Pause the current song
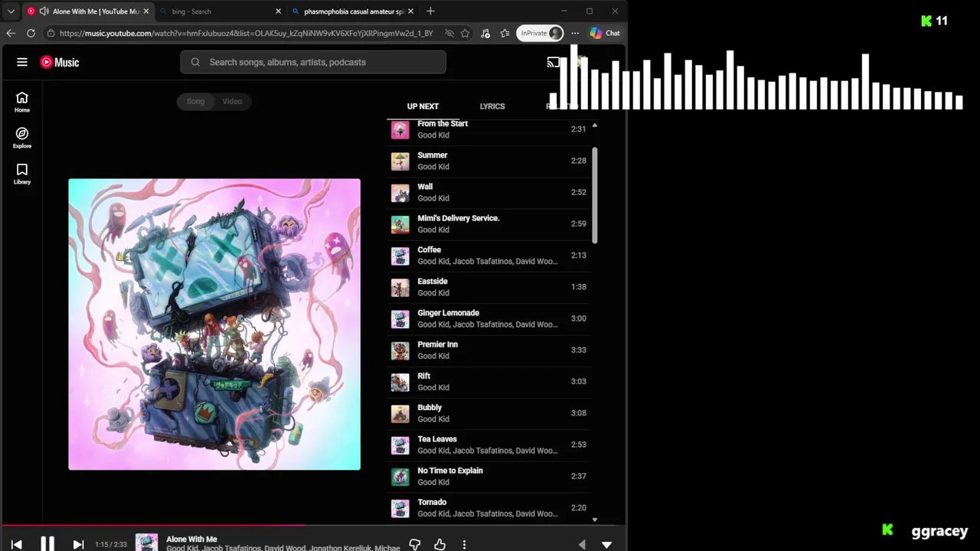The image size is (980, 551). (x=47, y=543)
